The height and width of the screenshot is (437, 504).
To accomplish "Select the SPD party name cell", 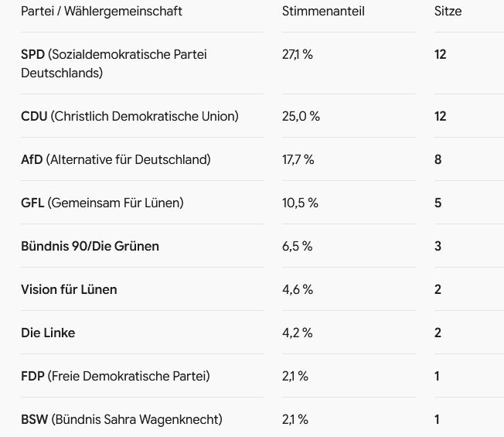I will click(114, 63).
